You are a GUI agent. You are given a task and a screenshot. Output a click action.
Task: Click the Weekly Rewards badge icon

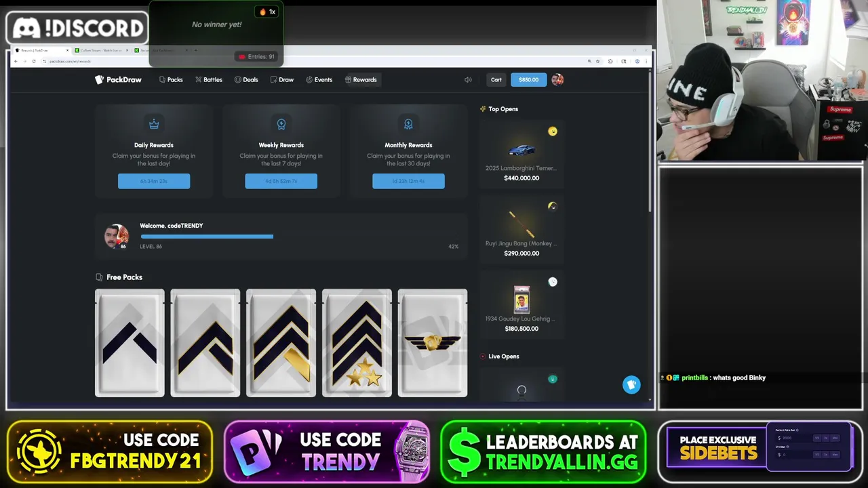tap(281, 124)
